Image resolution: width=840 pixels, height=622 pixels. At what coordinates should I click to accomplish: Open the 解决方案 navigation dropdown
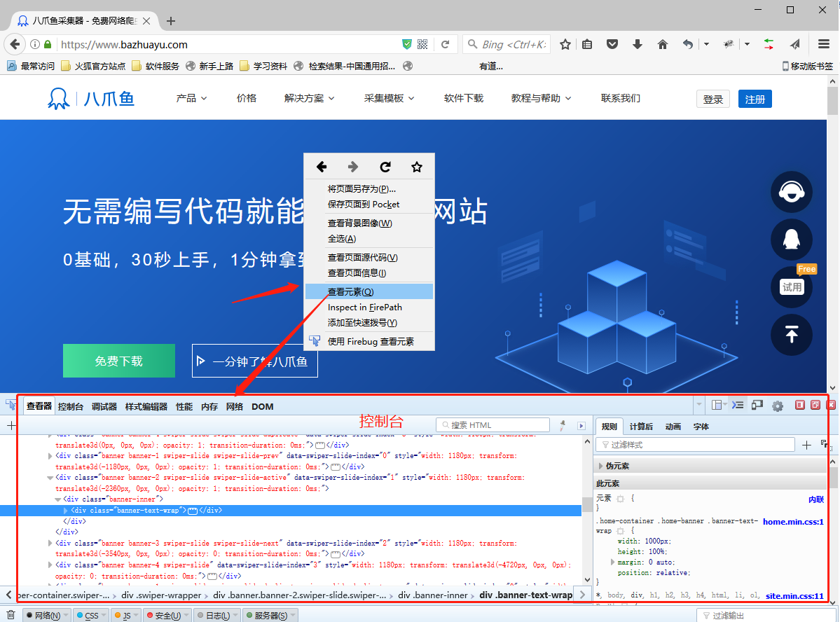pyautogui.click(x=309, y=98)
